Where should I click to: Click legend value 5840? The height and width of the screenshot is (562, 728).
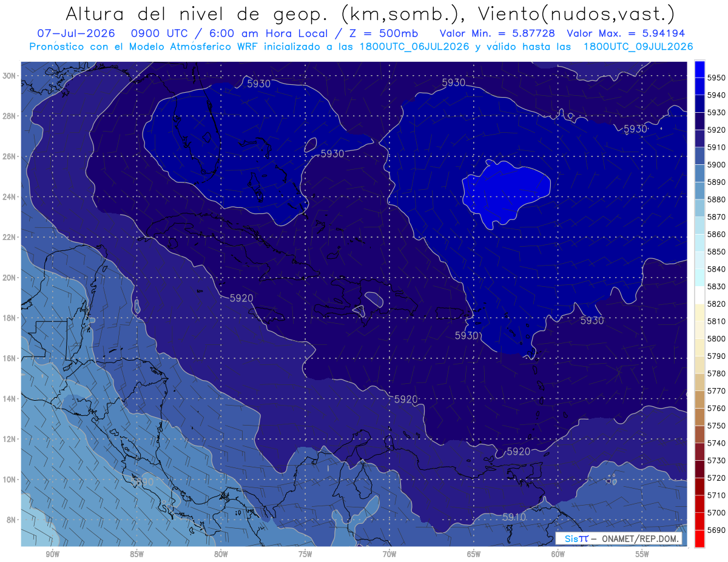[716, 269]
